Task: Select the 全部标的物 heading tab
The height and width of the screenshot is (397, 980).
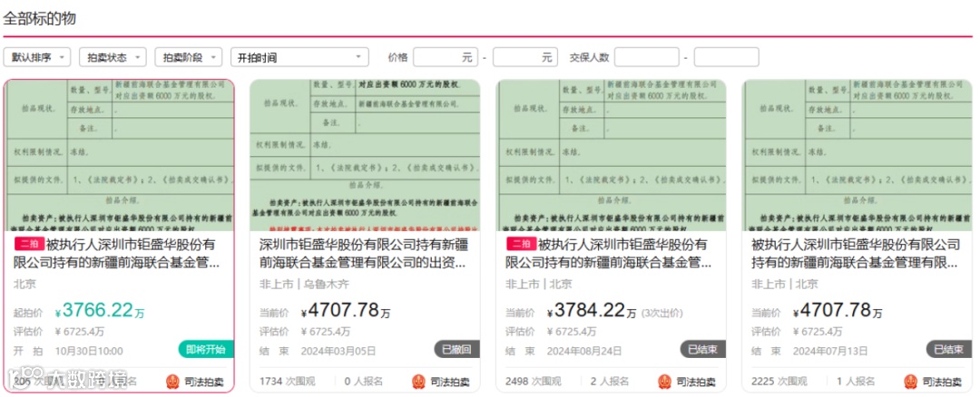Action: [39, 18]
